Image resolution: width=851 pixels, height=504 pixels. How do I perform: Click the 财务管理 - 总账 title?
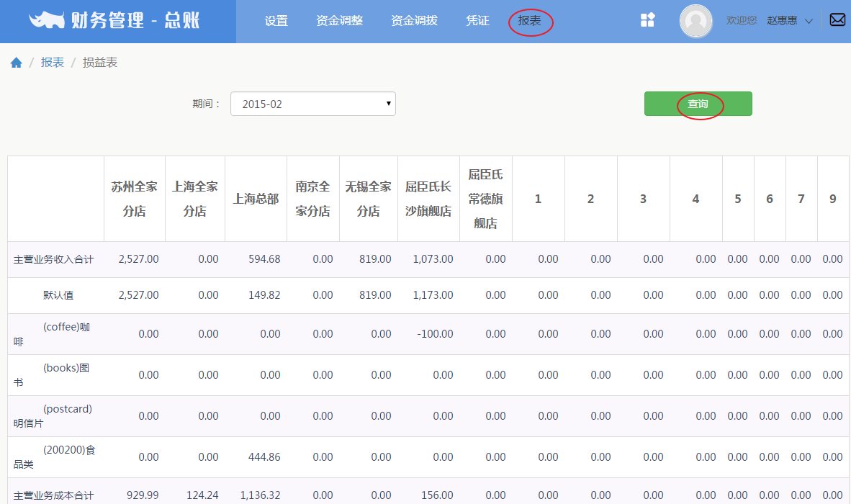pos(135,20)
